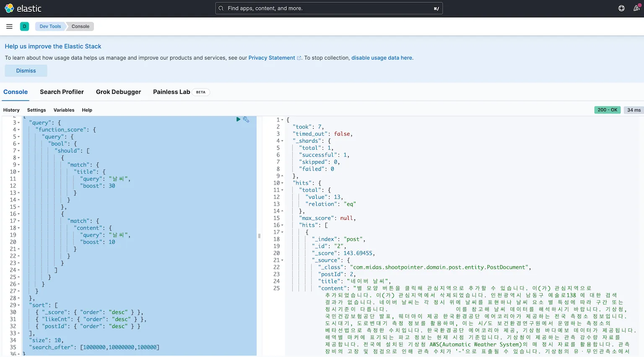Click the editor pane divider handle
This screenshot has width=644, height=357.
[x=259, y=236]
